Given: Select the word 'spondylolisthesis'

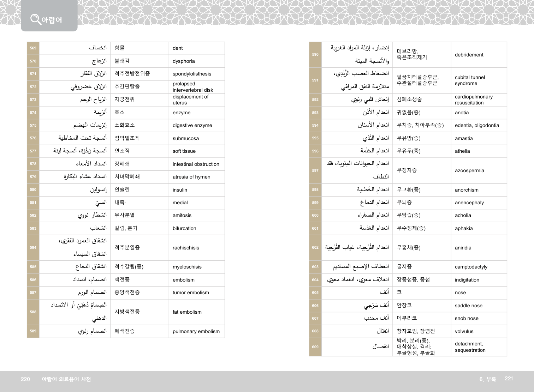Looking at the screenshot, I should 192,74.
